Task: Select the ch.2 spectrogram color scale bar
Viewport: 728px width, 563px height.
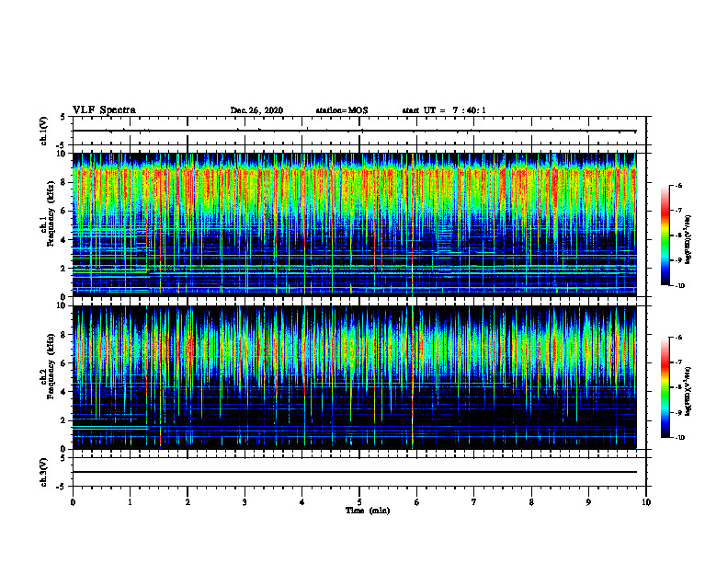Action: tap(665, 387)
